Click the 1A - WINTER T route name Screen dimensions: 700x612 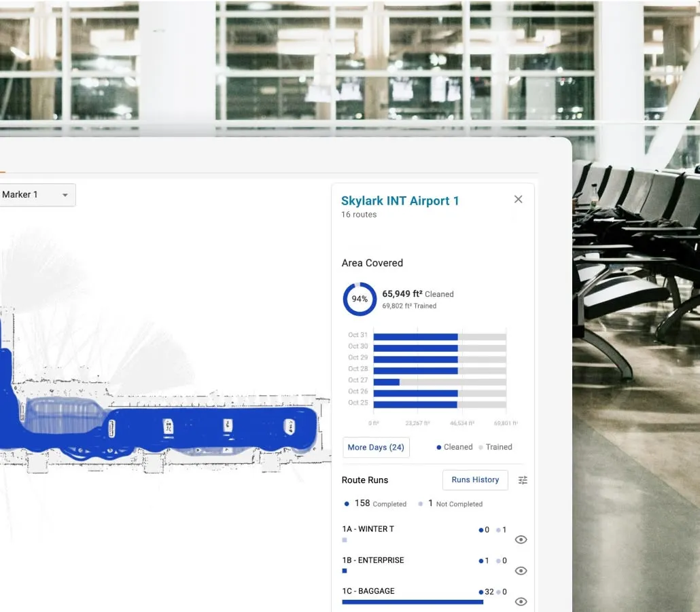coord(368,529)
